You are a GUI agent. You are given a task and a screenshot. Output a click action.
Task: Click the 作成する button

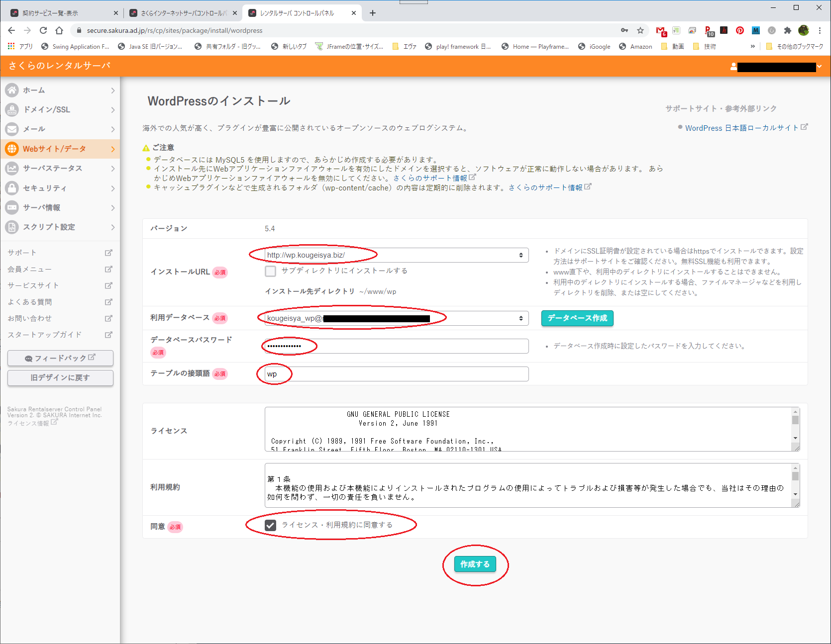475,564
